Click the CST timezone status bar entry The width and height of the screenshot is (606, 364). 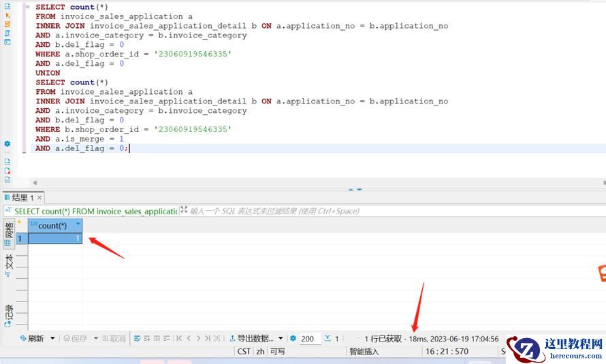point(244,352)
